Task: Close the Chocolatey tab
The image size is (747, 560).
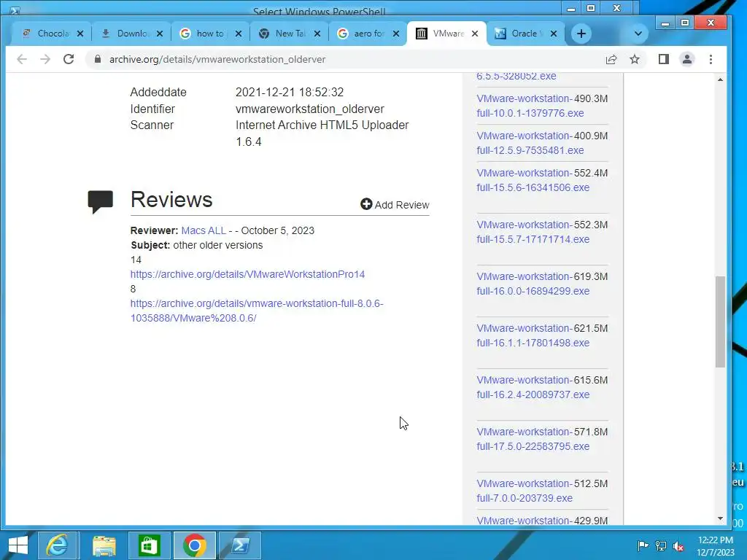Action: coord(80,34)
